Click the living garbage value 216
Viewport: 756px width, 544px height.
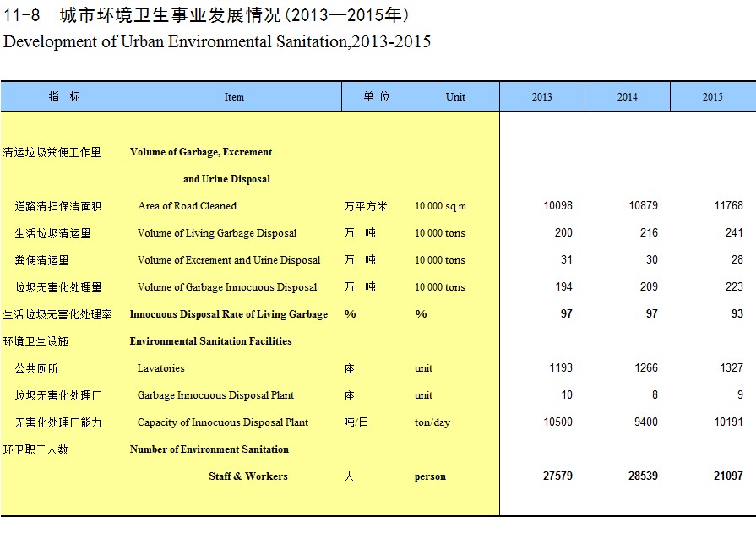[649, 232]
